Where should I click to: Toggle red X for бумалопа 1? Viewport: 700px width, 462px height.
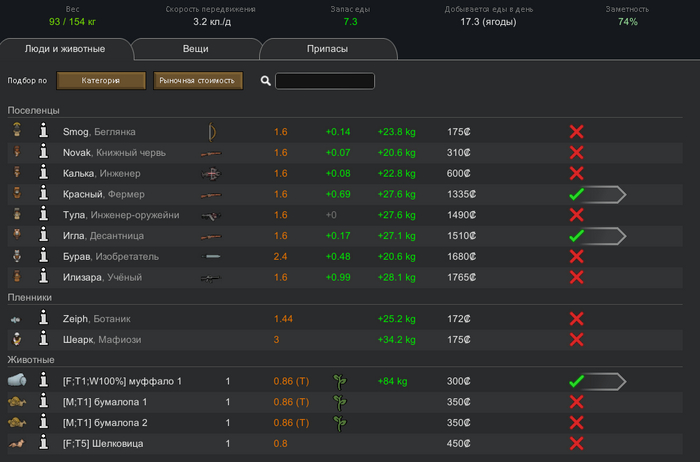click(576, 402)
